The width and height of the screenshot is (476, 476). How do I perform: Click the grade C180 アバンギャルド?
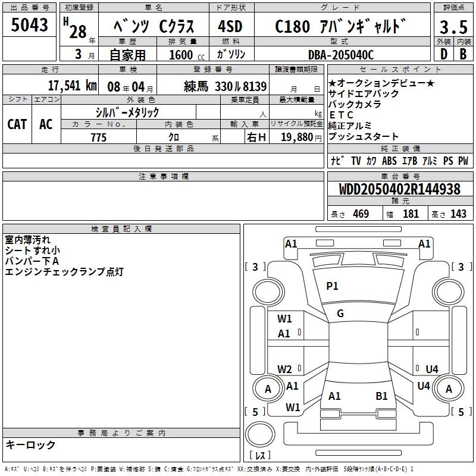coord(340,26)
